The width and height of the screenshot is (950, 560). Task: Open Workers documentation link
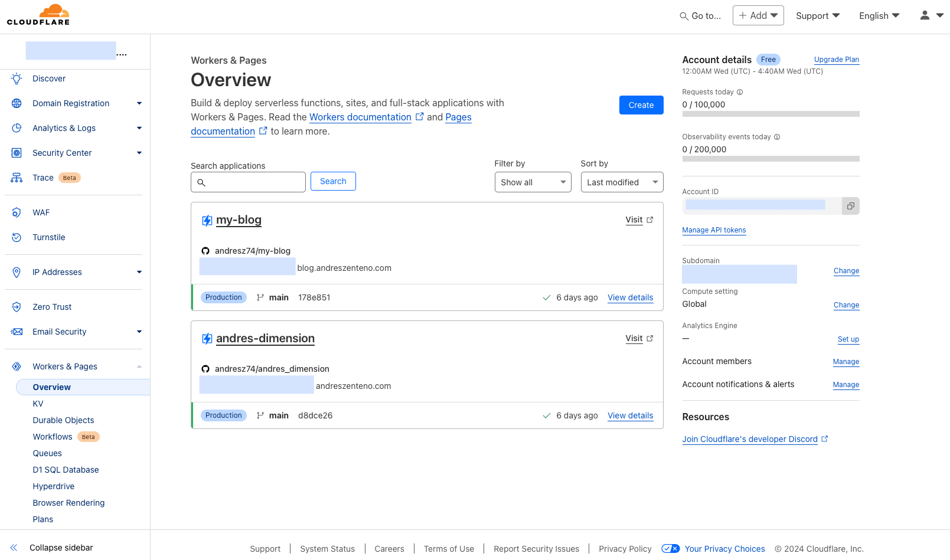pos(360,117)
